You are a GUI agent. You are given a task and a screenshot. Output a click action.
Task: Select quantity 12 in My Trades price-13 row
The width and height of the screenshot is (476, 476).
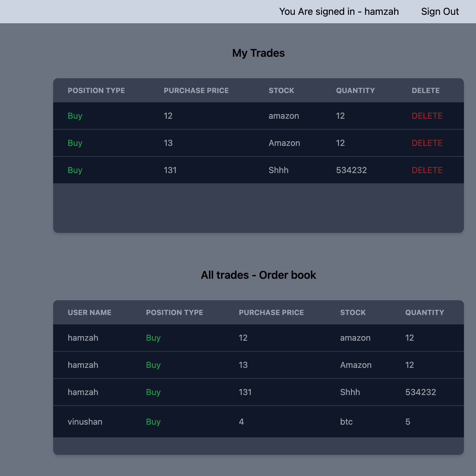pyautogui.click(x=340, y=143)
